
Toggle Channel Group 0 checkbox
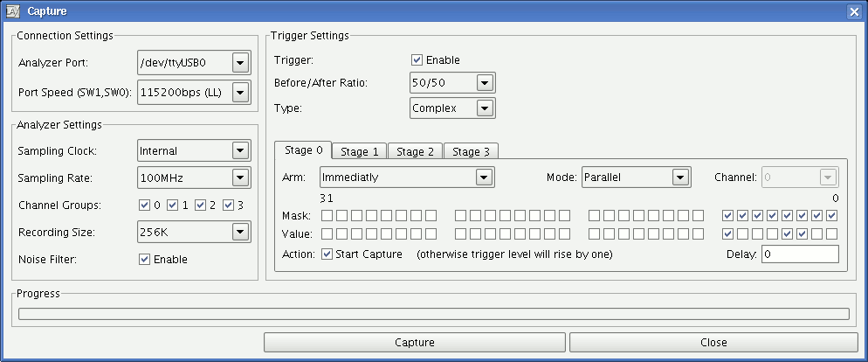(144, 205)
